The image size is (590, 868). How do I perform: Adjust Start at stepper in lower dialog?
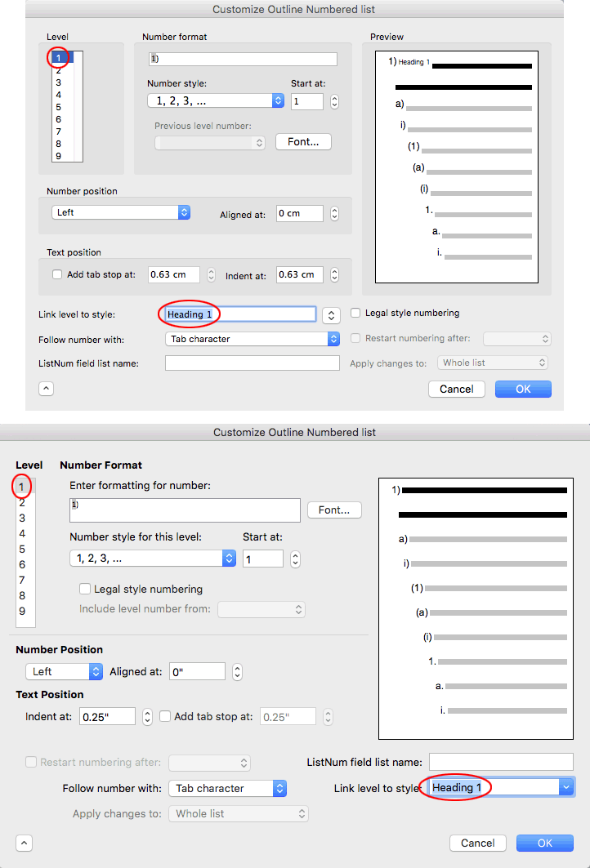[x=295, y=559]
